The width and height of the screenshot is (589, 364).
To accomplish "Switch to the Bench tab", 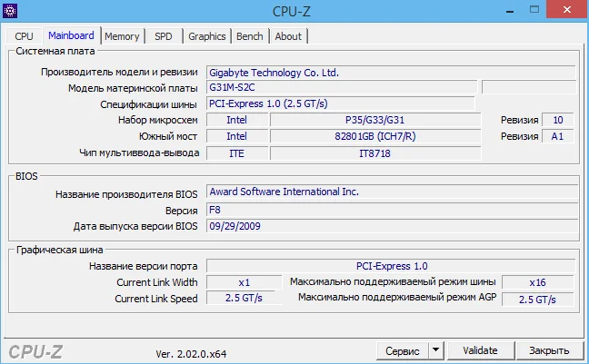I will pos(250,36).
